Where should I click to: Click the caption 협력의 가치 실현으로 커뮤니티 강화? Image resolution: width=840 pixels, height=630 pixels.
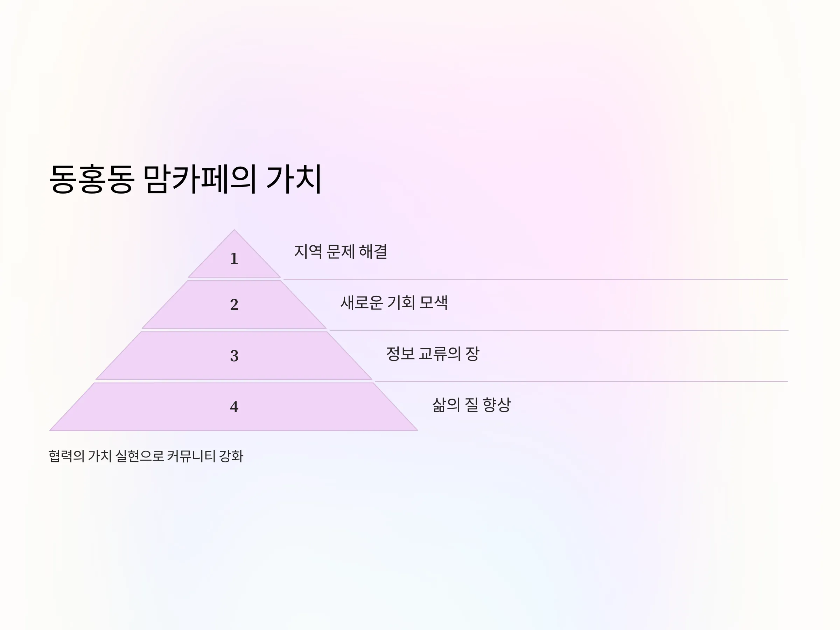tap(146, 456)
